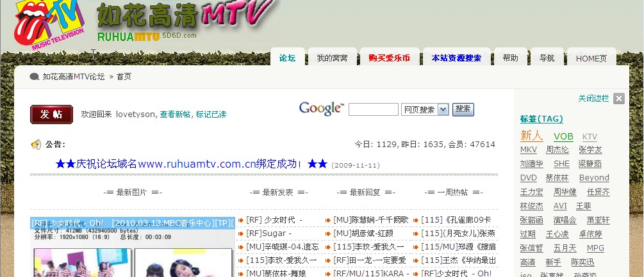Image resolution: width=644 pixels, height=277 pixels.
Task: Click the orange arrow before [MU]陈慧娴-千千阙歌
Action: tap(328, 220)
